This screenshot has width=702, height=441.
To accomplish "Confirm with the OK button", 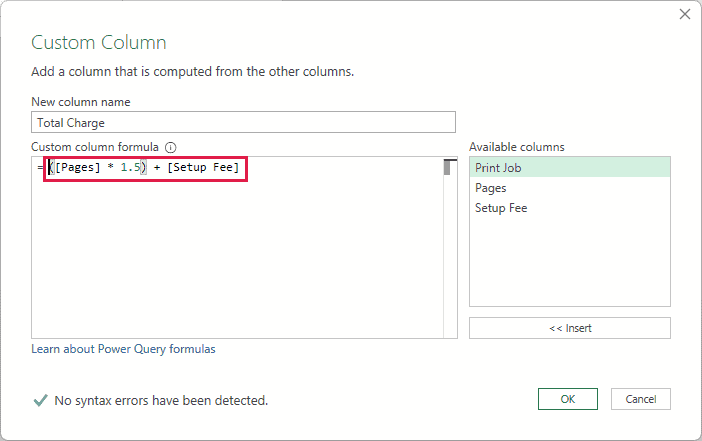I will (568, 399).
